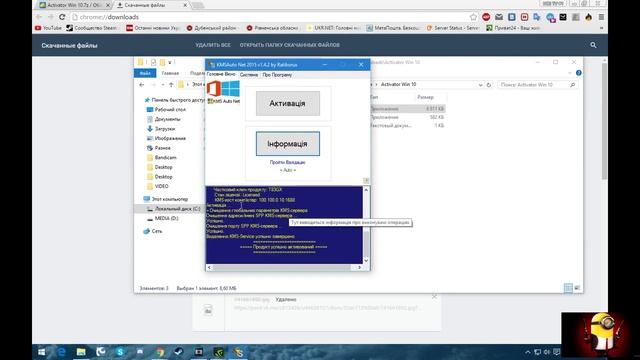
Task: Click the translate extension icon in Chrome
Action: point(537,17)
